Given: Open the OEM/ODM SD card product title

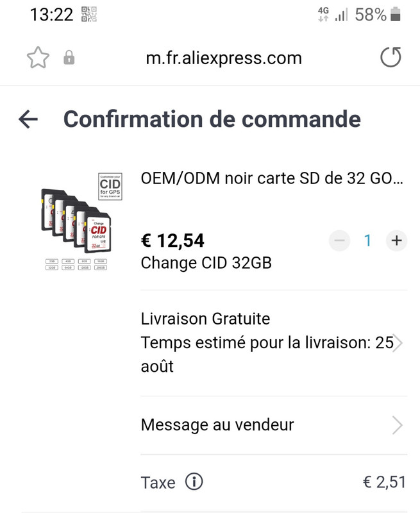Looking at the screenshot, I should tap(272, 179).
